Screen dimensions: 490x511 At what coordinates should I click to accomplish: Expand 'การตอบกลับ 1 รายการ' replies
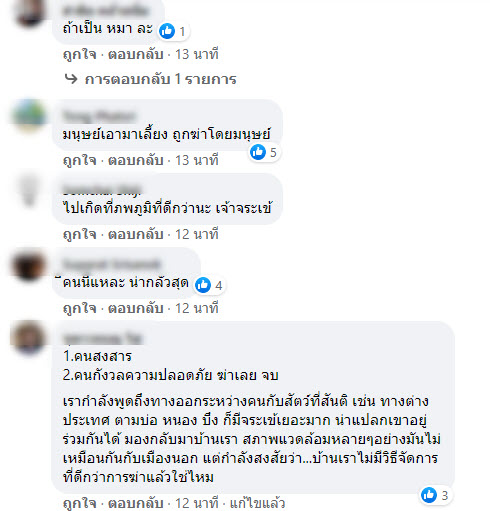coord(160,79)
